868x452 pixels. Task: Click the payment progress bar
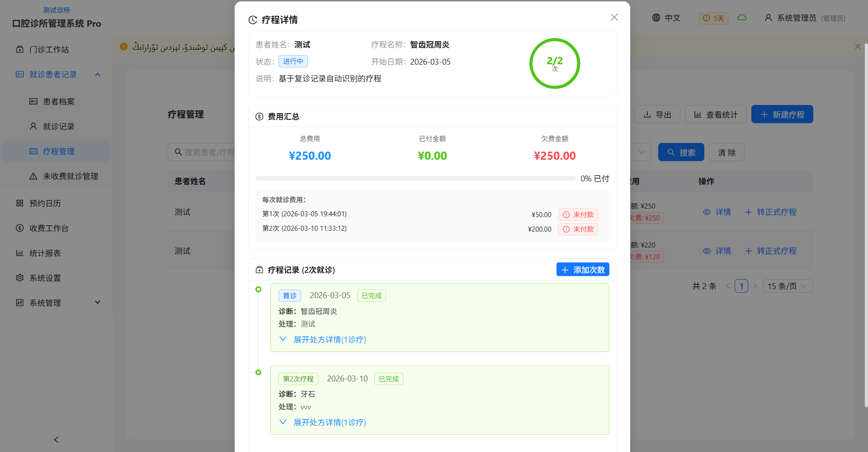point(415,179)
